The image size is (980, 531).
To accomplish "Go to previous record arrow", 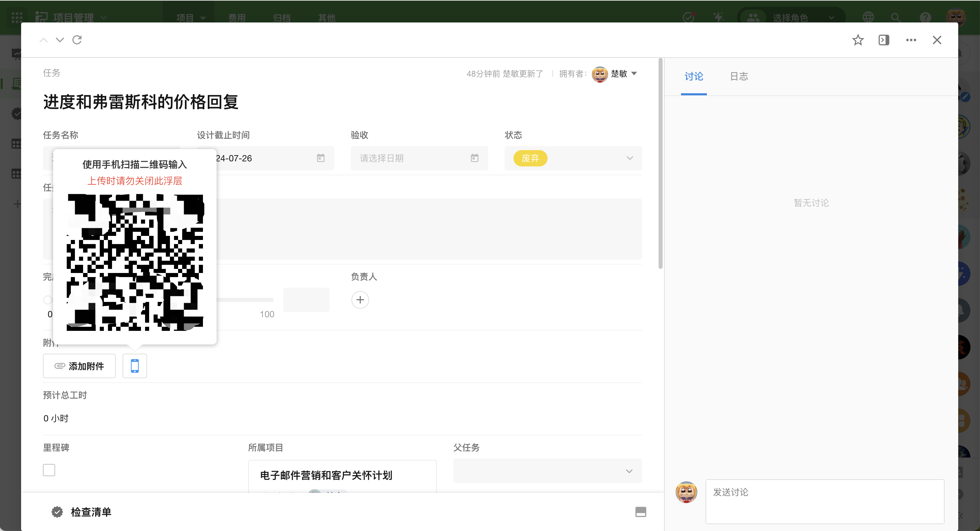I will (x=44, y=40).
